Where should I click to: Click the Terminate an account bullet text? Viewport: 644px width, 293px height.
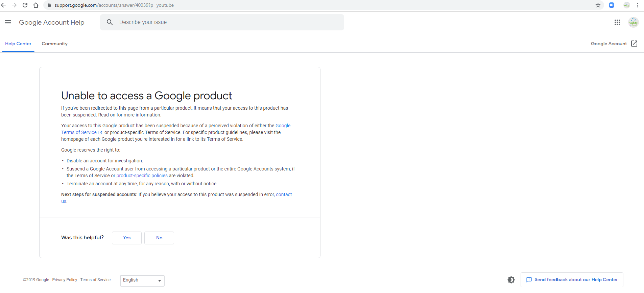pyautogui.click(x=142, y=184)
